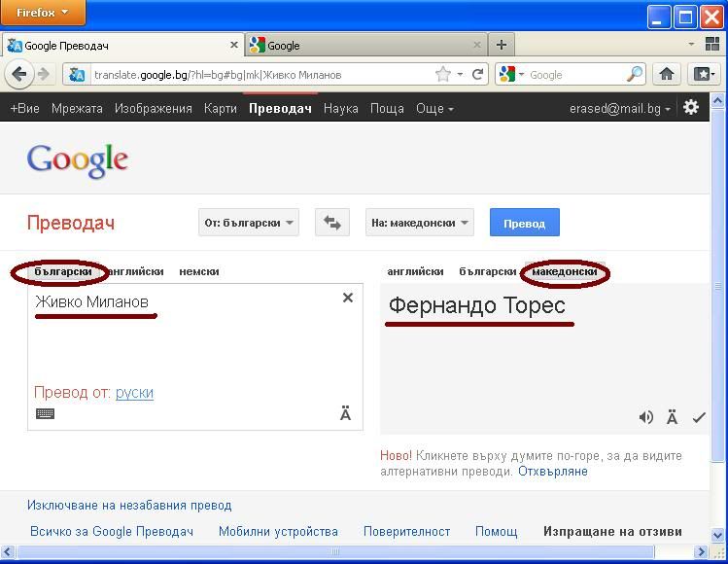The height and width of the screenshot is (564, 728).
Task: Click the Google Translate site icon in address bar
Action: [77, 74]
